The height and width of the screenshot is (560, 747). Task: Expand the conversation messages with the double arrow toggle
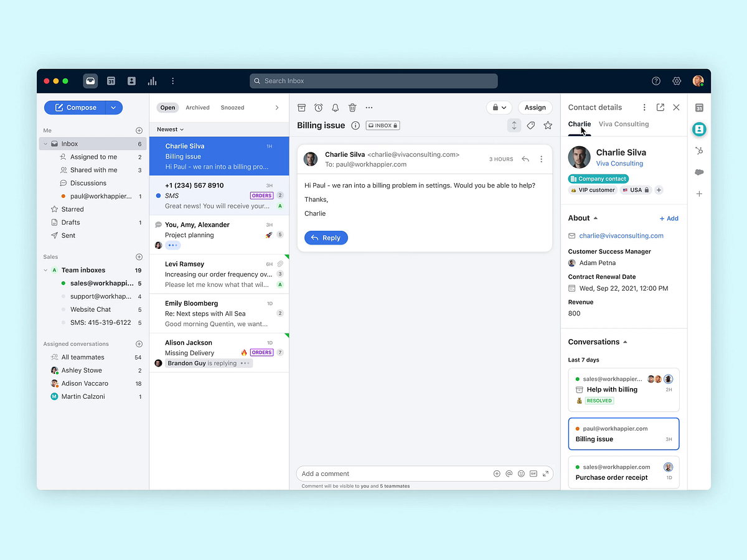pyautogui.click(x=514, y=125)
